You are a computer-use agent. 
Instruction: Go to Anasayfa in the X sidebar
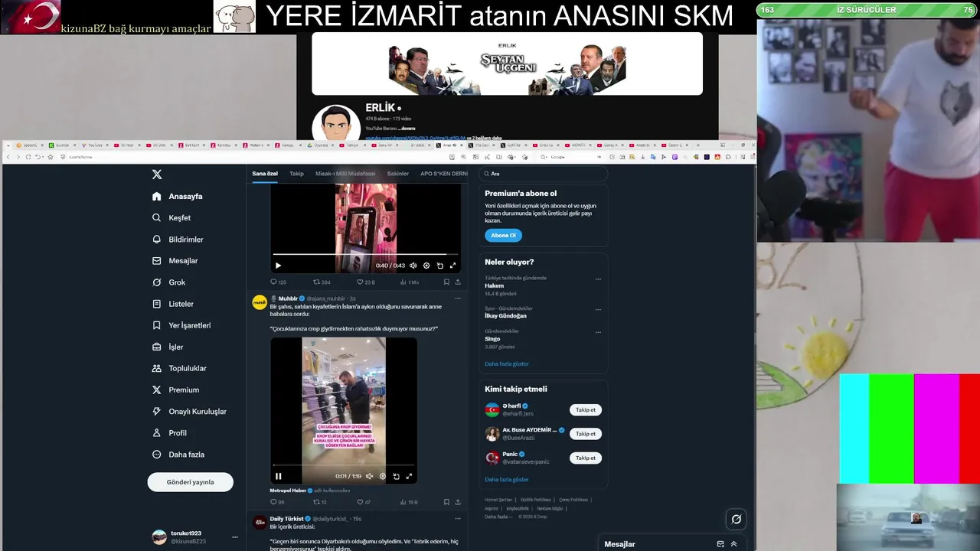(178, 197)
